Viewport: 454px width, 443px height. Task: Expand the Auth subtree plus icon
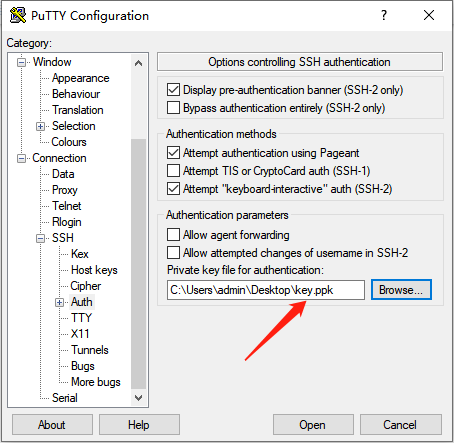[59, 302]
